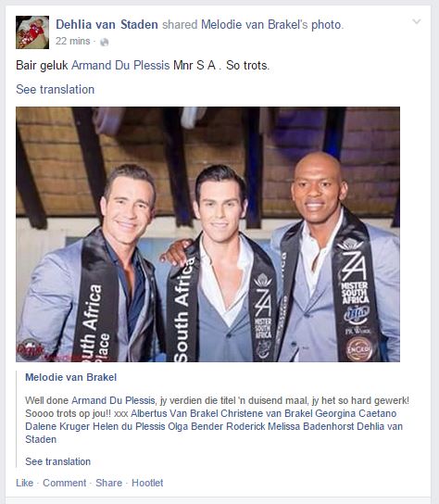The image size is (439, 504).
Task: Open Dehlia van Staden's profile name link
Action: [x=107, y=24]
